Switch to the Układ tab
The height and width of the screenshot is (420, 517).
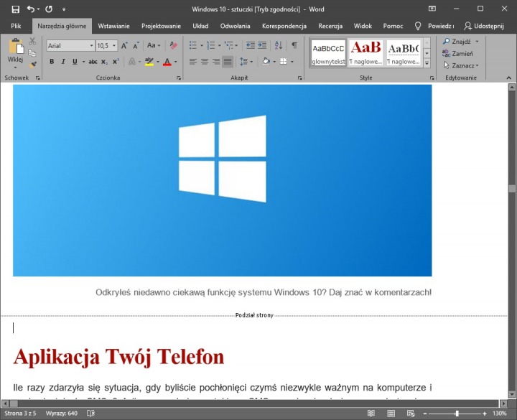coord(200,26)
